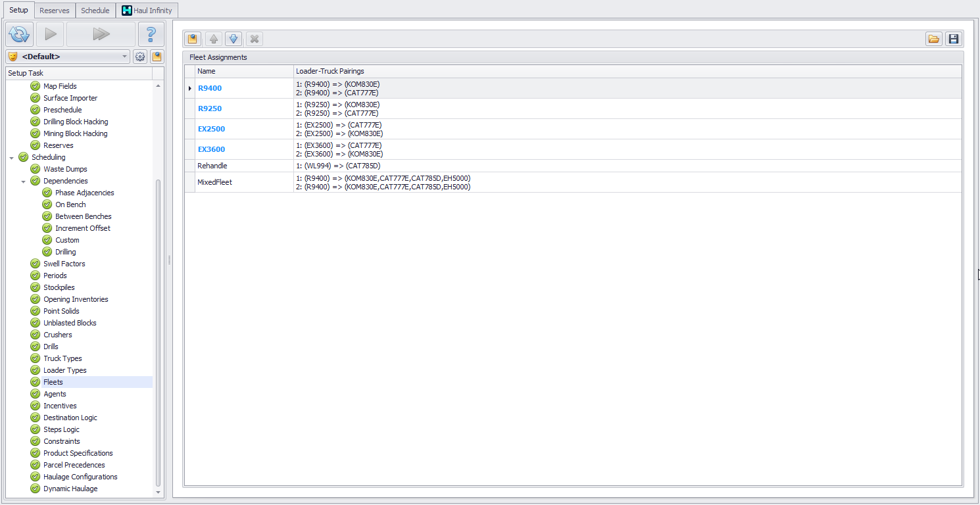Select Haulage Configurations
This screenshot has height=505, width=980.
pos(80,477)
